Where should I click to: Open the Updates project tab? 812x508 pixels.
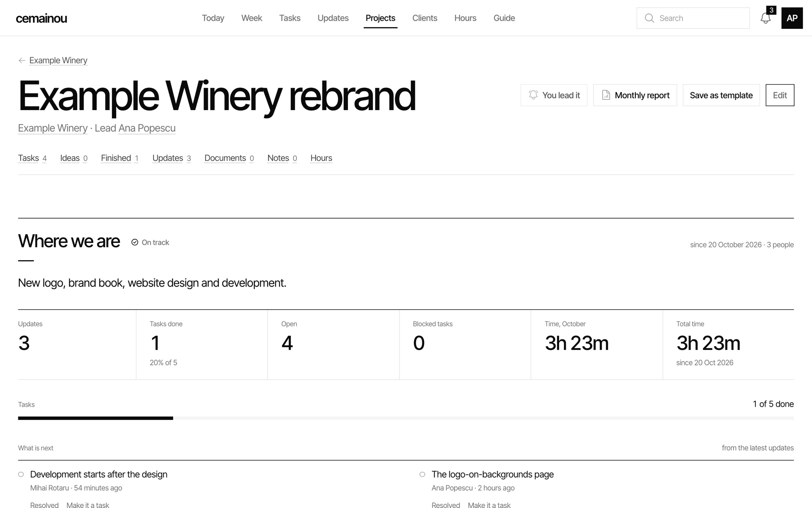171,158
